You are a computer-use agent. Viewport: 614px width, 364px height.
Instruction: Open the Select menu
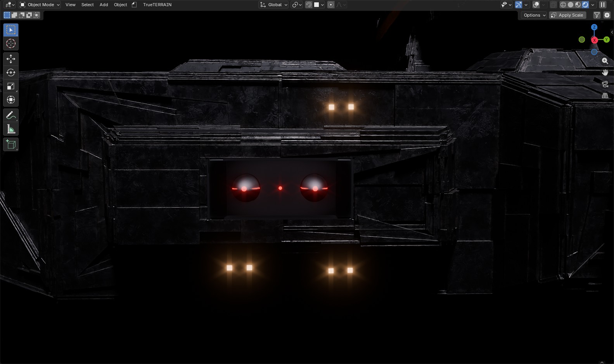(88, 5)
